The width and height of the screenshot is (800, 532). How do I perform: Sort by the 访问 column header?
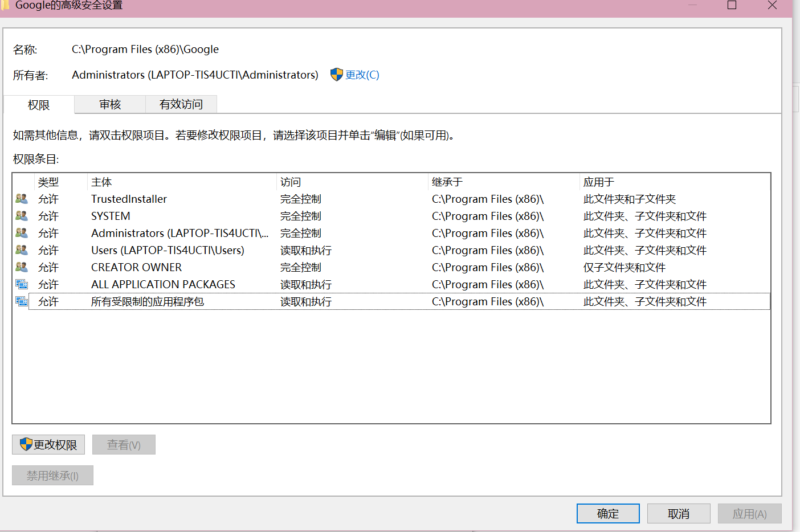coord(352,182)
